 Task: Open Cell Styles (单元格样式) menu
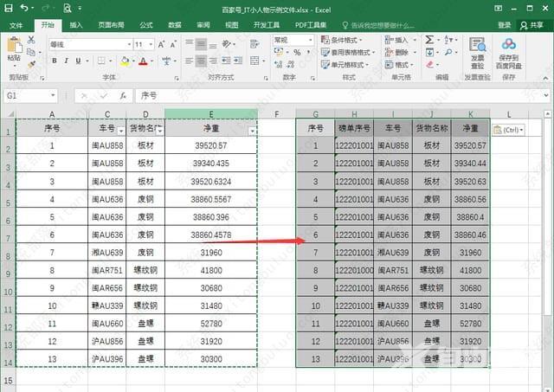tap(345, 65)
